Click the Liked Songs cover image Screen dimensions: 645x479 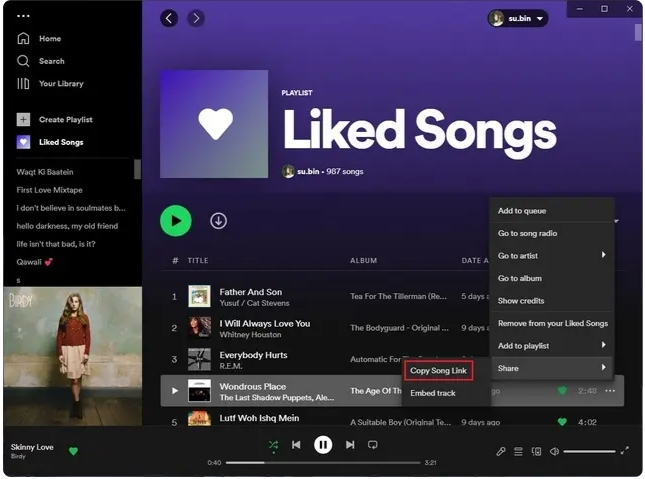tap(214, 124)
